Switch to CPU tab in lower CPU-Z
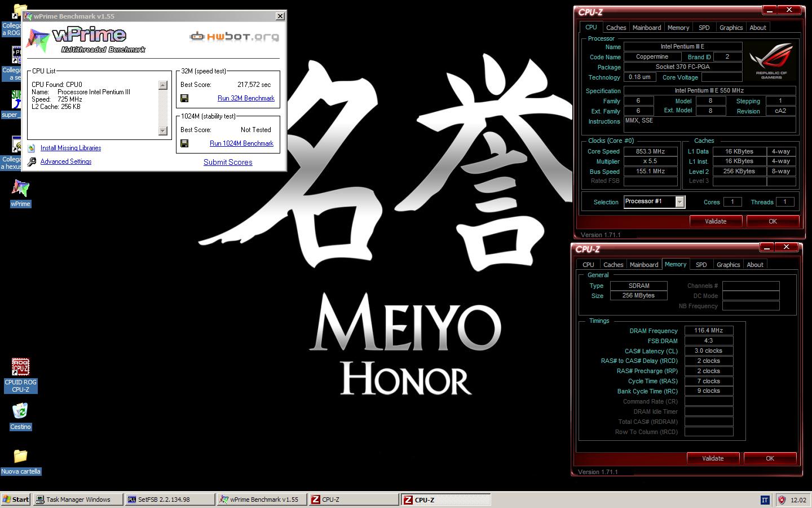812x508 pixels. (x=588, y=265)
